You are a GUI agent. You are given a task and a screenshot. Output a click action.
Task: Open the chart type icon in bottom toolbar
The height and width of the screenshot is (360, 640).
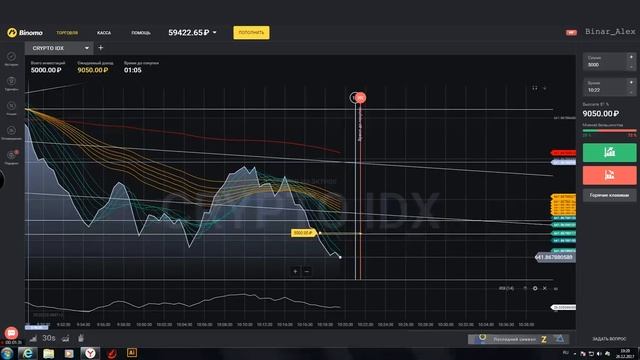[33, 338]
